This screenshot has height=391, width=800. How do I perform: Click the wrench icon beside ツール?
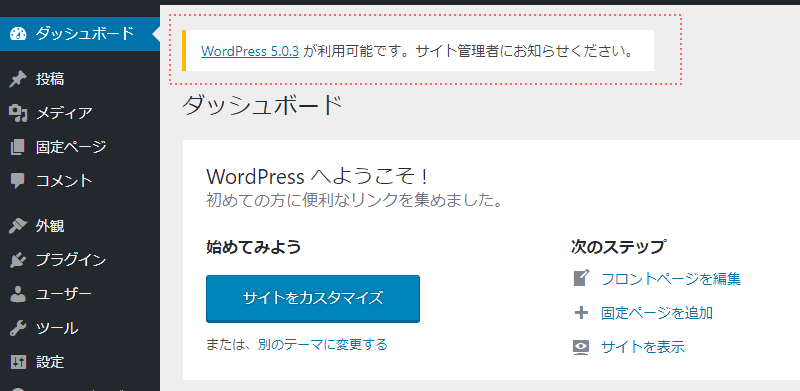tap(18, 328)
